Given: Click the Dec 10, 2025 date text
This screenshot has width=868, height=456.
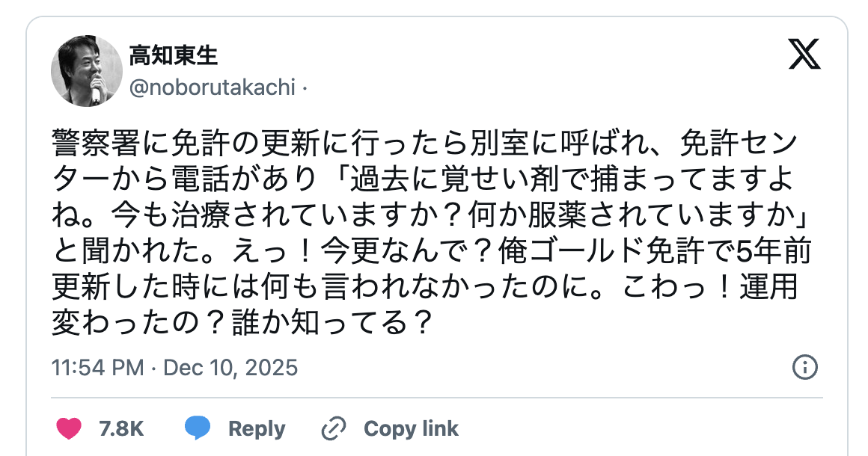Looking at the screenshot, I should pos(230,368).
